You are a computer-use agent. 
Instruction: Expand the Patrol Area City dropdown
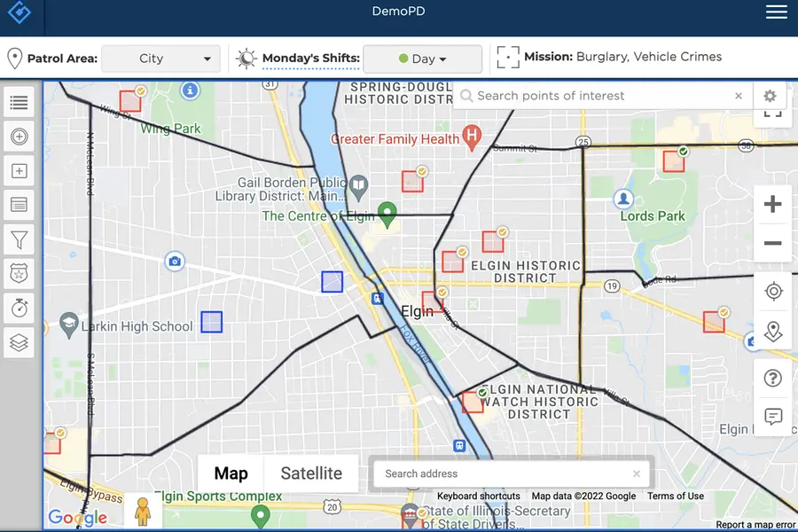[161, 59]
